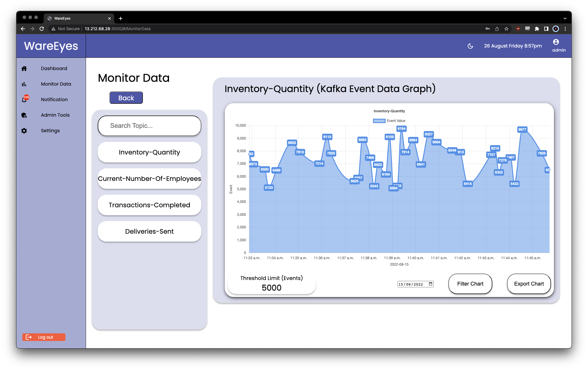The width and height of the screenshot is (588, 370).
Task: Click the WareEyes logo
Action: point(51,46)
